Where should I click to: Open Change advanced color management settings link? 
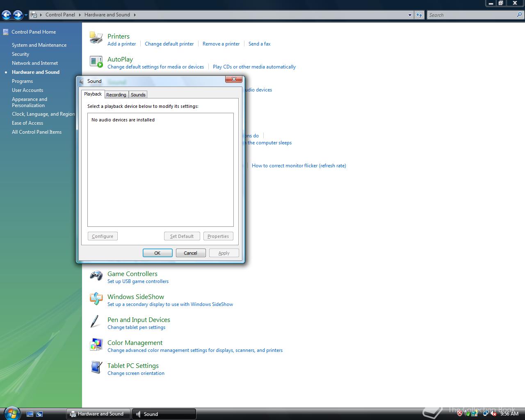[x=195, y=350]
